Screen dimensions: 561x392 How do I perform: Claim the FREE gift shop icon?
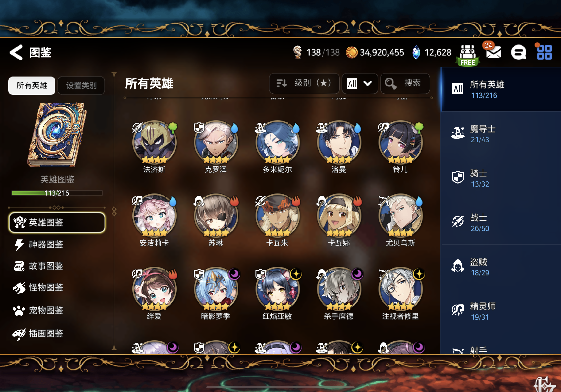(467, 55)
